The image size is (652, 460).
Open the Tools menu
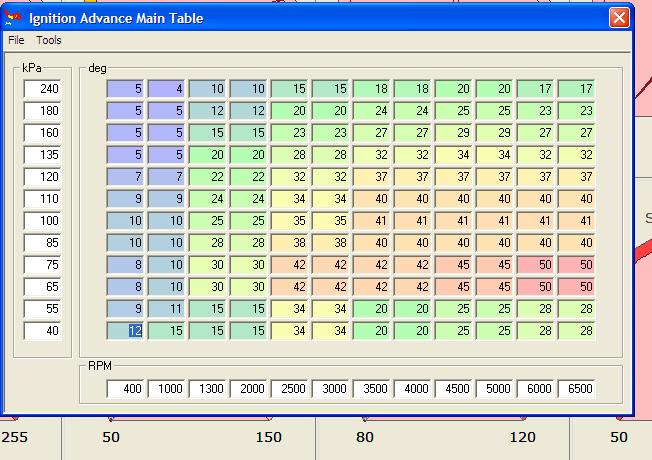[49, 40]
